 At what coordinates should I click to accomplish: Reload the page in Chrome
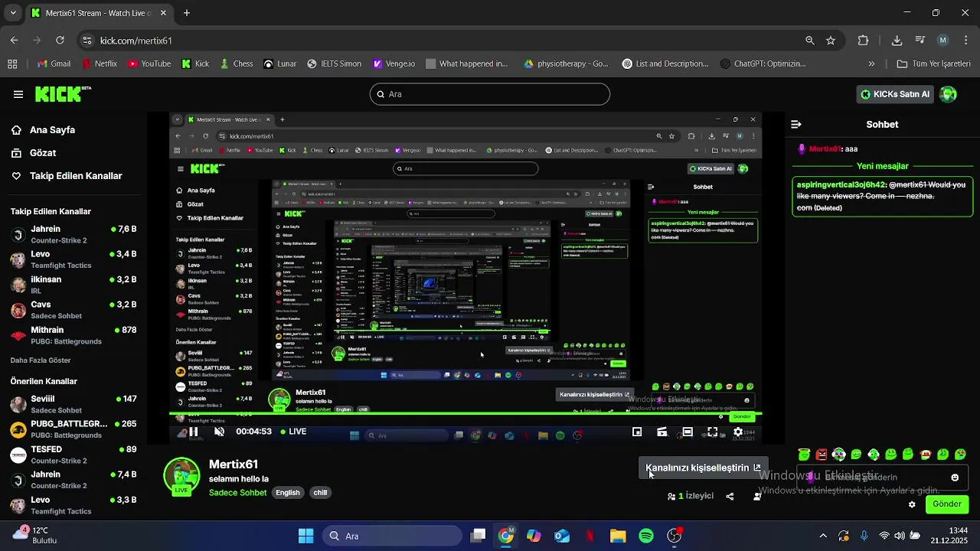tap(60, 41)
